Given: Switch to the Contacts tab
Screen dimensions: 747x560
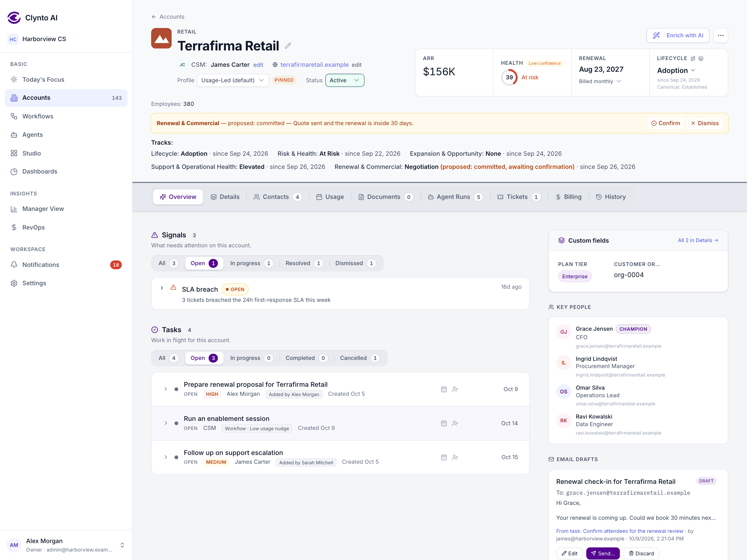Looking at the screenshot, I should point(277,197).
